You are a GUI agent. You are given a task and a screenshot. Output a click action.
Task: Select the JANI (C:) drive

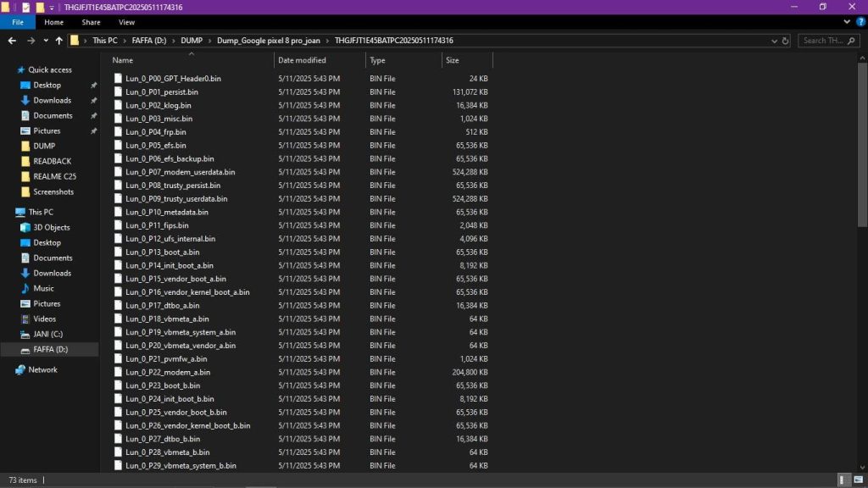pos(47,334)
